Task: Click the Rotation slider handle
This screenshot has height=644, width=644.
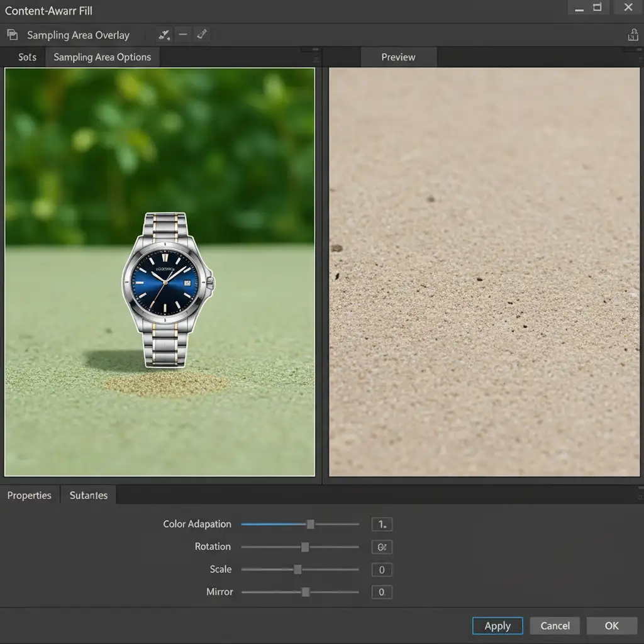Action: [305, 547]
